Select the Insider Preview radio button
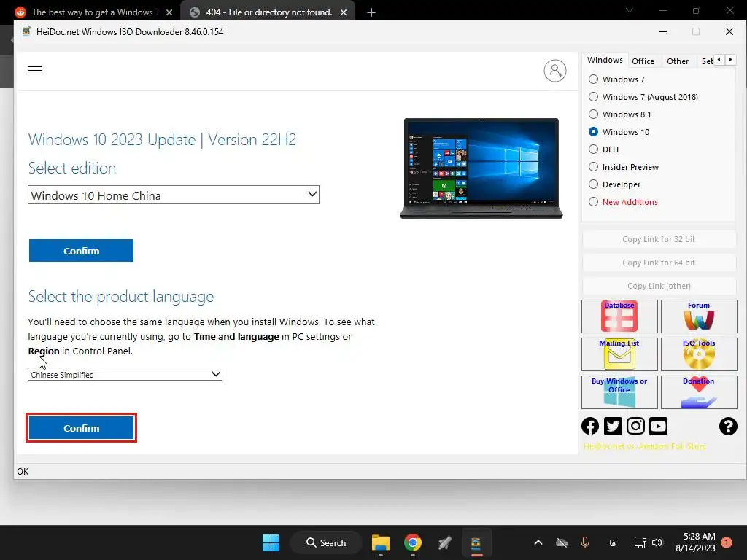 pos(593,167)
